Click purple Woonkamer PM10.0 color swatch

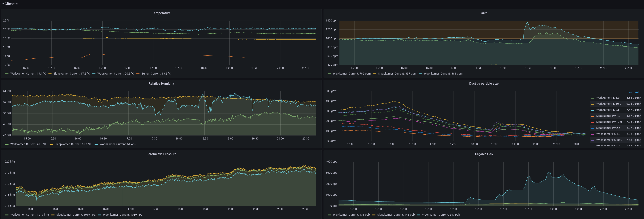592,140
